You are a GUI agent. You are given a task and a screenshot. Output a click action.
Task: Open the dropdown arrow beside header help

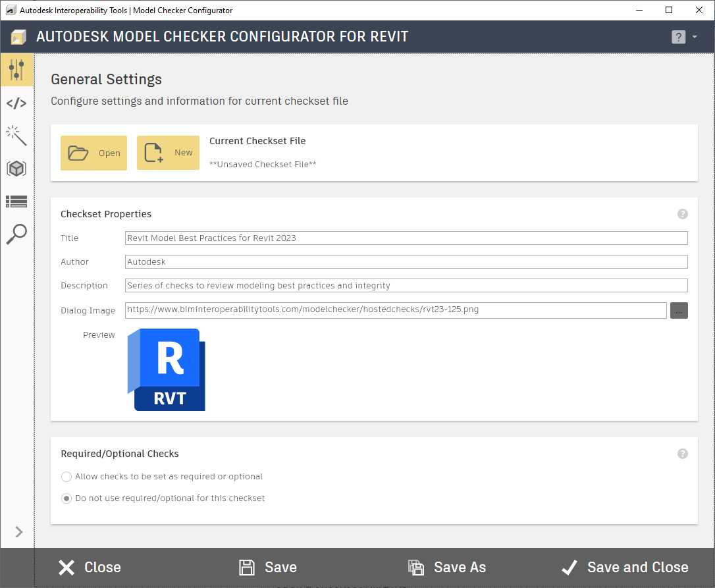tap(695, 37)
